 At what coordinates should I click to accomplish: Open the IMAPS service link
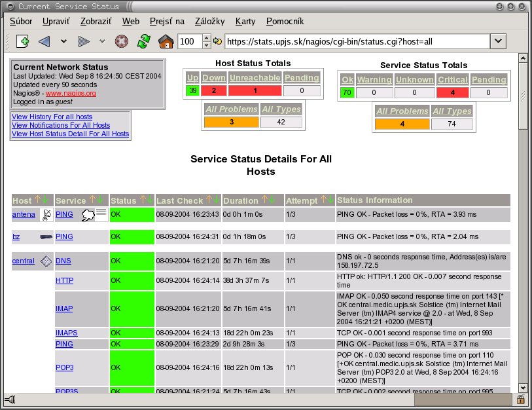[x=67, y=333]
